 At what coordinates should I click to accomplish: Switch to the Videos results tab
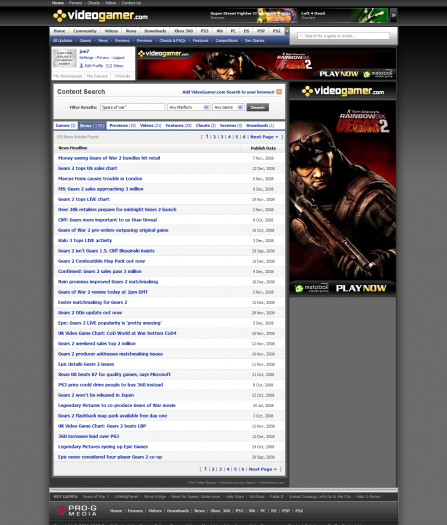point(151,126)
